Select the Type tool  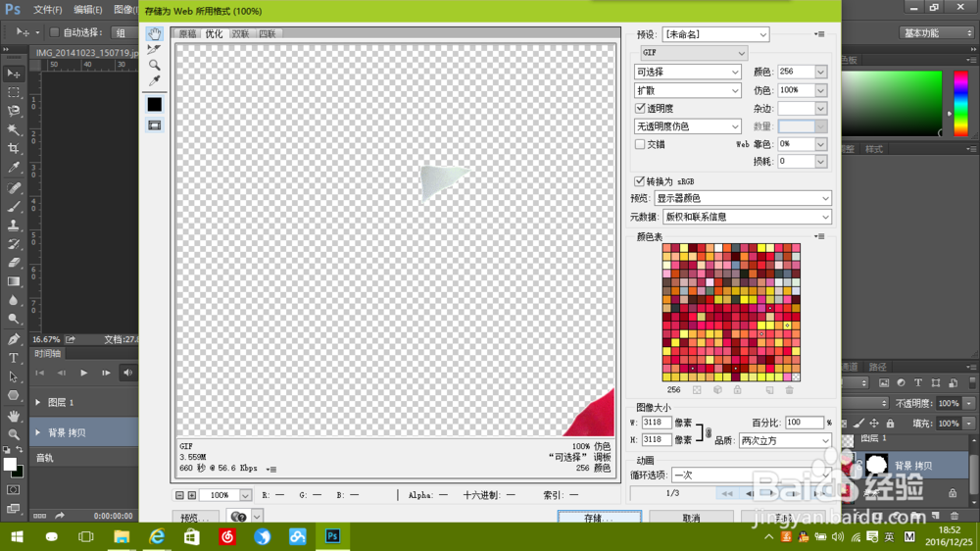[x=13, y=359]
